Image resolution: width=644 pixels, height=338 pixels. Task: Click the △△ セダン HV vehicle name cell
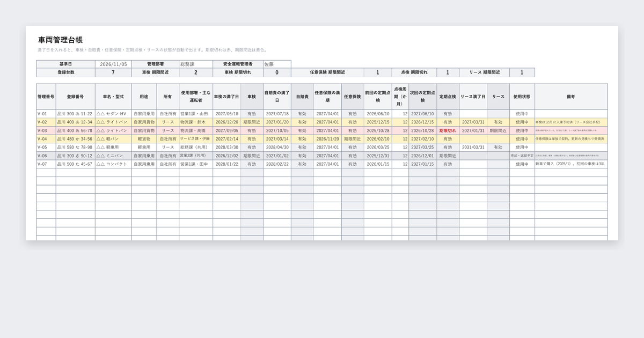pos(113,114)
